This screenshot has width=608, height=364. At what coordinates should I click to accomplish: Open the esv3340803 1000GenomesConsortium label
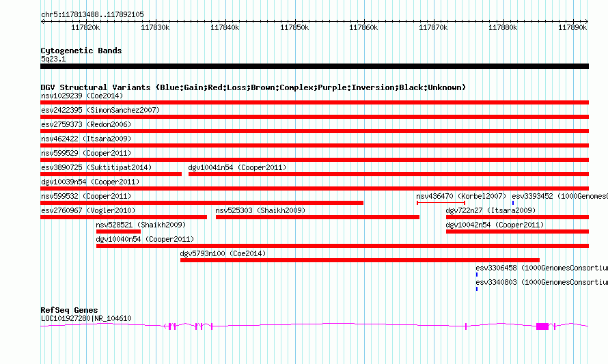coord(542,282)
